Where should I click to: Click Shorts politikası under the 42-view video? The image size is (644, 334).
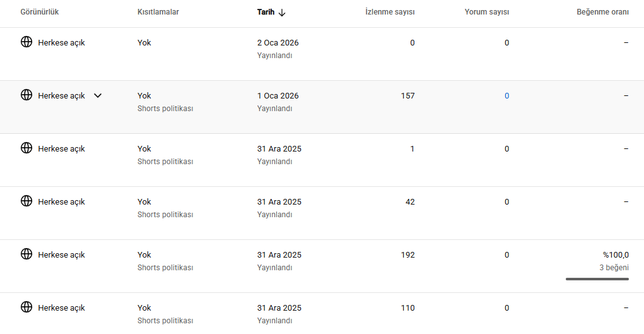[x=165, y=215]
